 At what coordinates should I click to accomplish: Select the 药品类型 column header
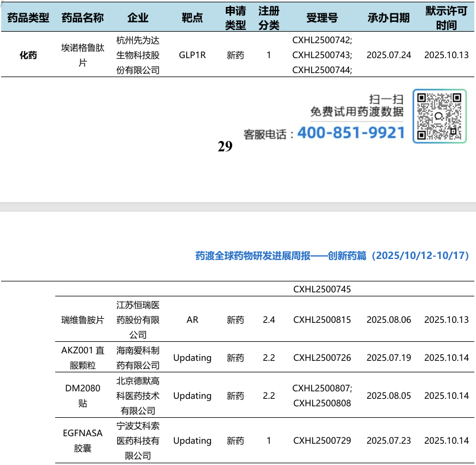point(28,18)
